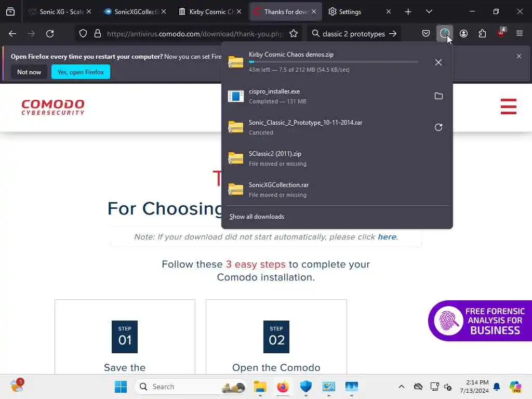Click Windows taskbar Search box
The height and width of the screenshot is (399, 532).
point(191,387)
